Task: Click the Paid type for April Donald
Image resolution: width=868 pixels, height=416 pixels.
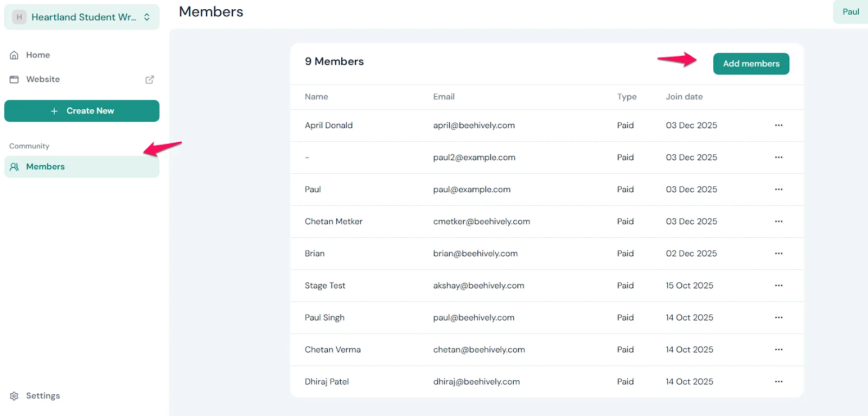Action: pyautogui.click(x=625, y=125)
